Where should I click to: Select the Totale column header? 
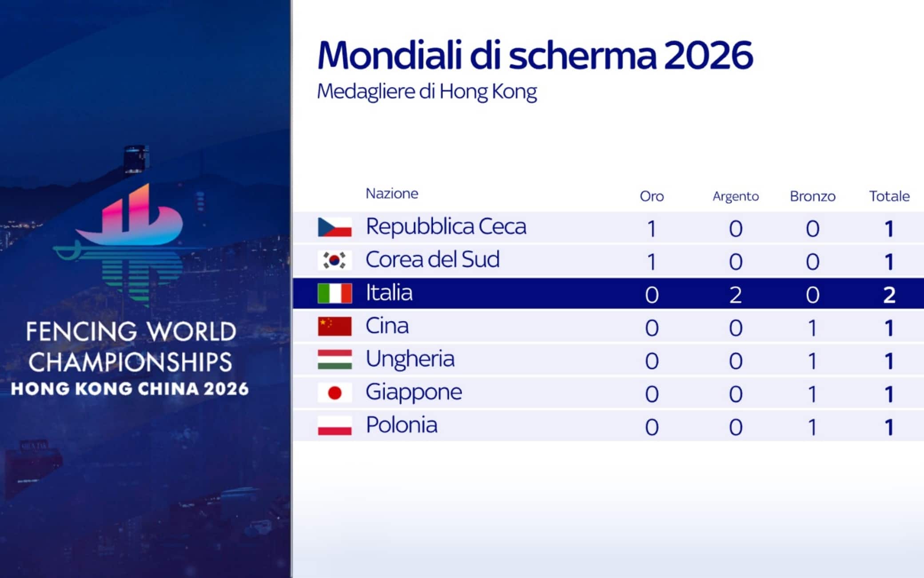[889, 196]
